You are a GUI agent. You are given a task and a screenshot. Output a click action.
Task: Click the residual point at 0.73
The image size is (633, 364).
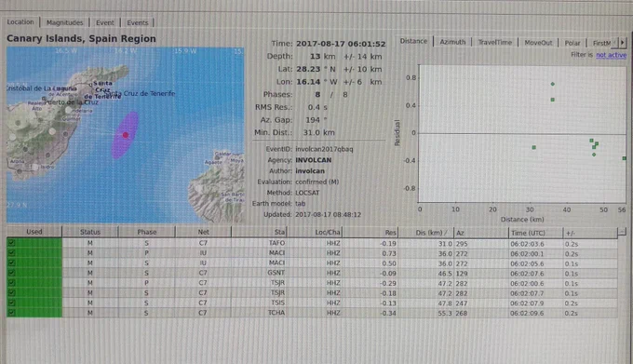point(553,84)
